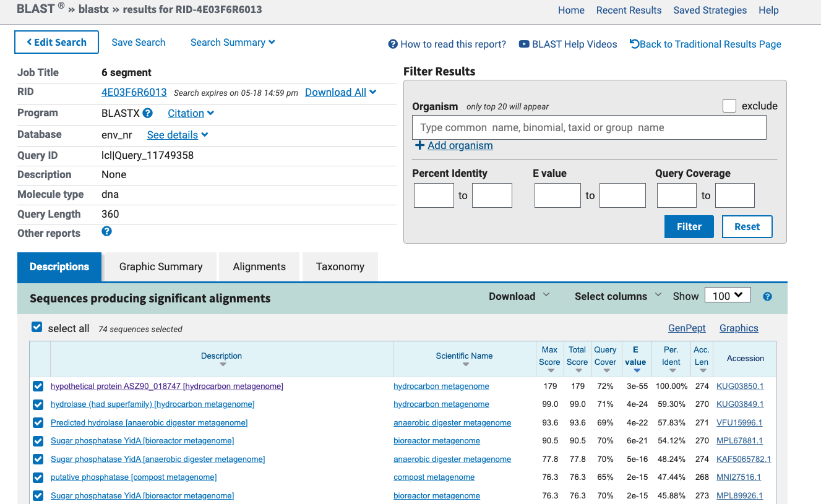821x504 pixels.
Task: Open accession KUG03850.1 link
Action: click(740, 387)
